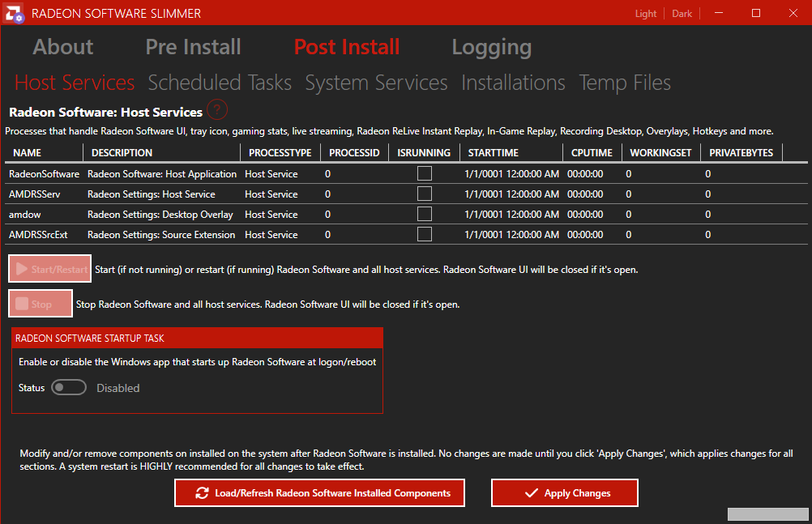812x524 pixels.
Task: Maximize the Radeon Software Slimmer window
Action: pyautogui.click(x=756, y=13)
